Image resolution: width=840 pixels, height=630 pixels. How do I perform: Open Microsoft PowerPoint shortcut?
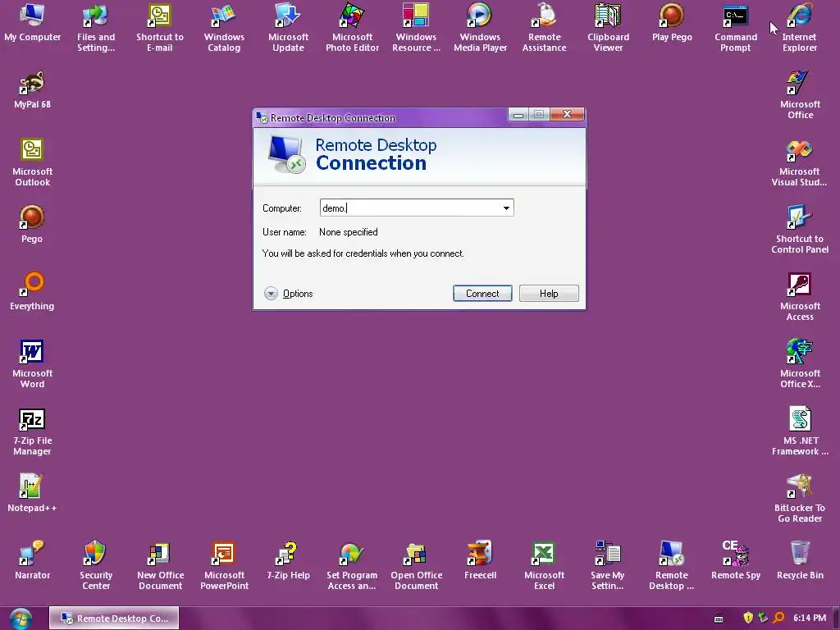coord(224,566)
